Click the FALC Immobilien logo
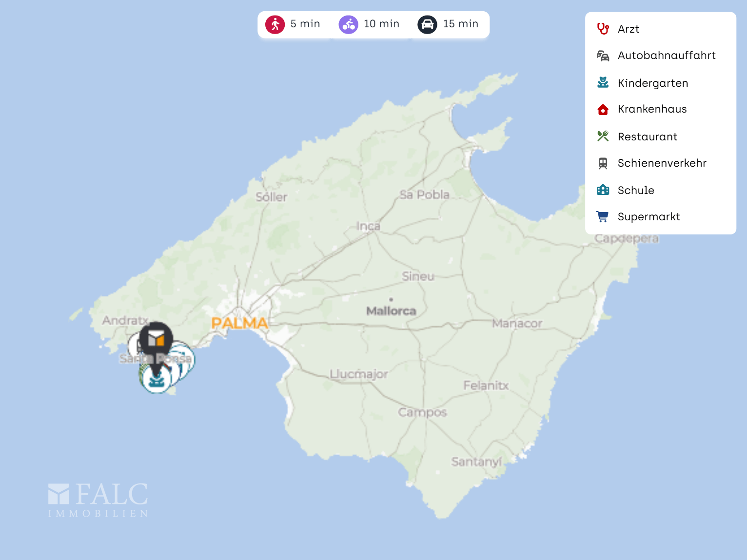This screenshot has height=560, width=747. tap(98, 500)
